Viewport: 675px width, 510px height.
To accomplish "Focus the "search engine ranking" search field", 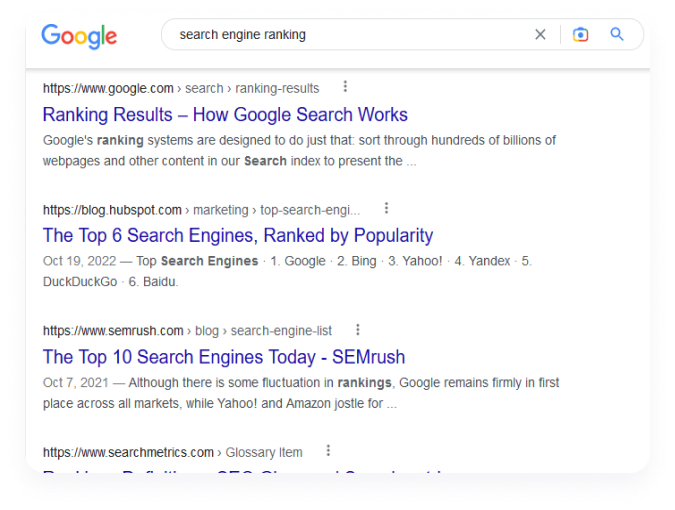I will tap(350, 35).
